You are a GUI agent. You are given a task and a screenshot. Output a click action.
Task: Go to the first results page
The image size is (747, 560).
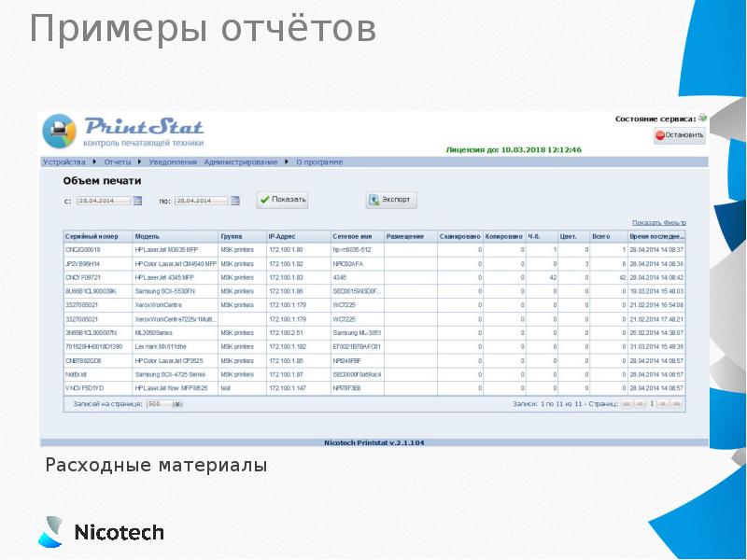(627, 404)
